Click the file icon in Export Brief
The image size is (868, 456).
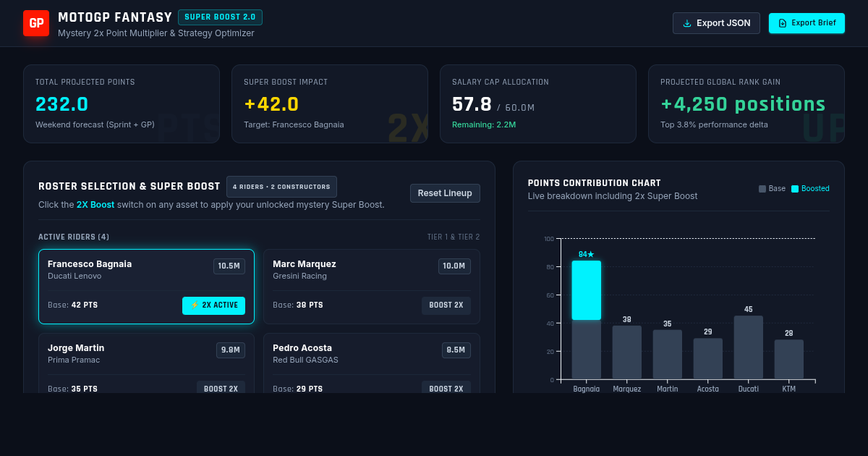[783, 23]
